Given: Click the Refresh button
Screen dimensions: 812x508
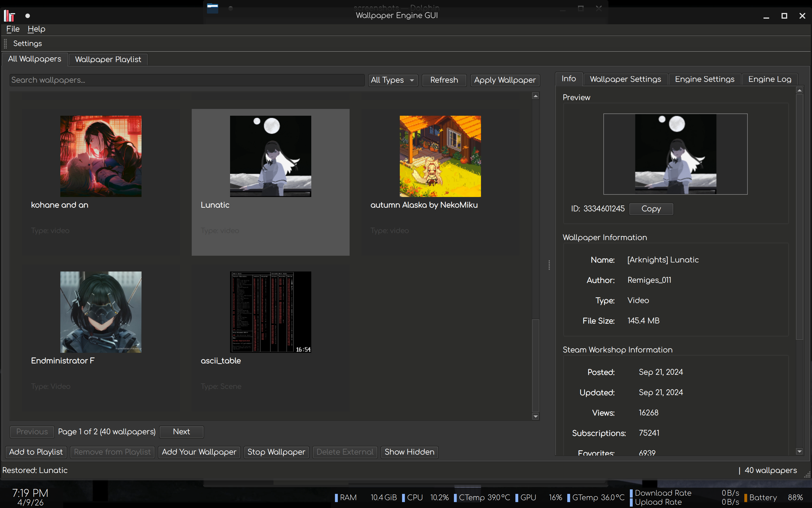Looking at the screenshot, I should (444, 80).
